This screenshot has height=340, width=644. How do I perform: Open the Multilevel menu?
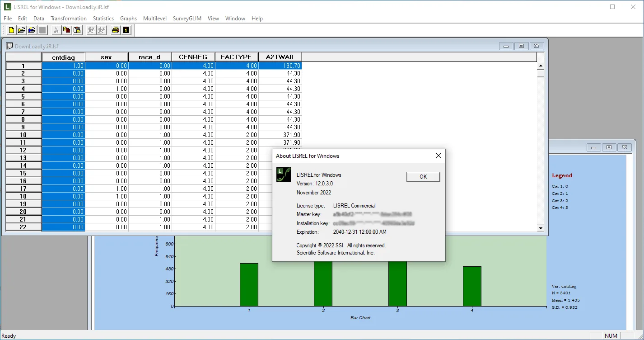coord(155,19)
